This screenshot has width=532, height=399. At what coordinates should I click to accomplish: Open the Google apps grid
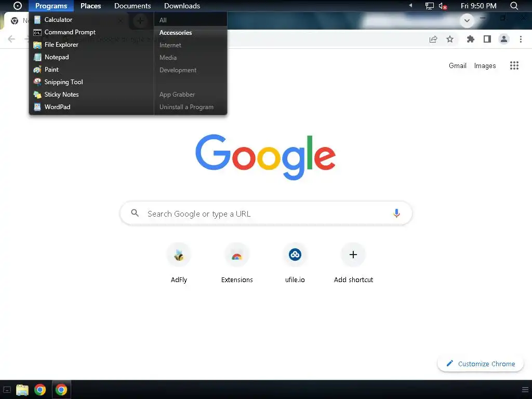514,65
